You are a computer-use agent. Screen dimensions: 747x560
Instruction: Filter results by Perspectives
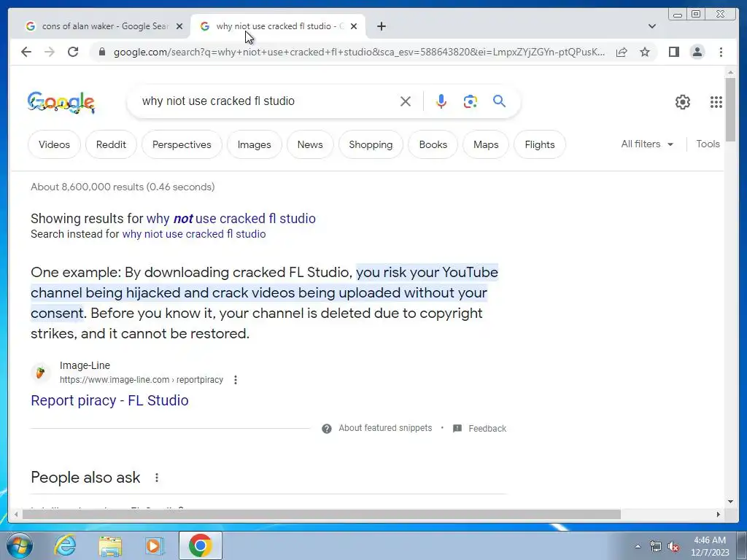point(182,144)
